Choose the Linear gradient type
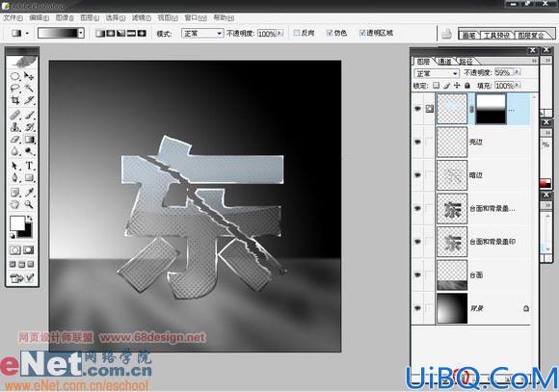The width and height of the screenshot is (559, 392). (x=100, y=33)
